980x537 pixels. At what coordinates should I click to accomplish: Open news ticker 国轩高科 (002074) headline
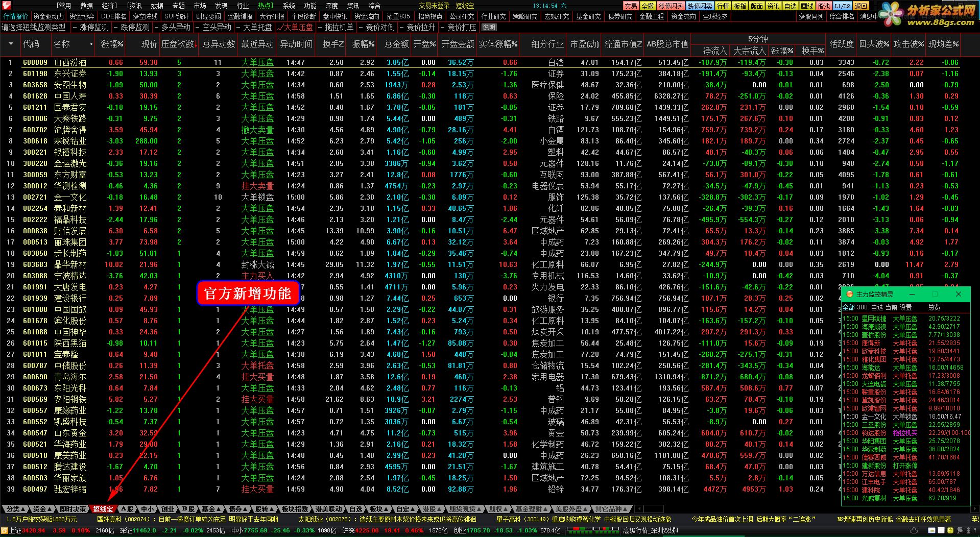tap(188, 520)
